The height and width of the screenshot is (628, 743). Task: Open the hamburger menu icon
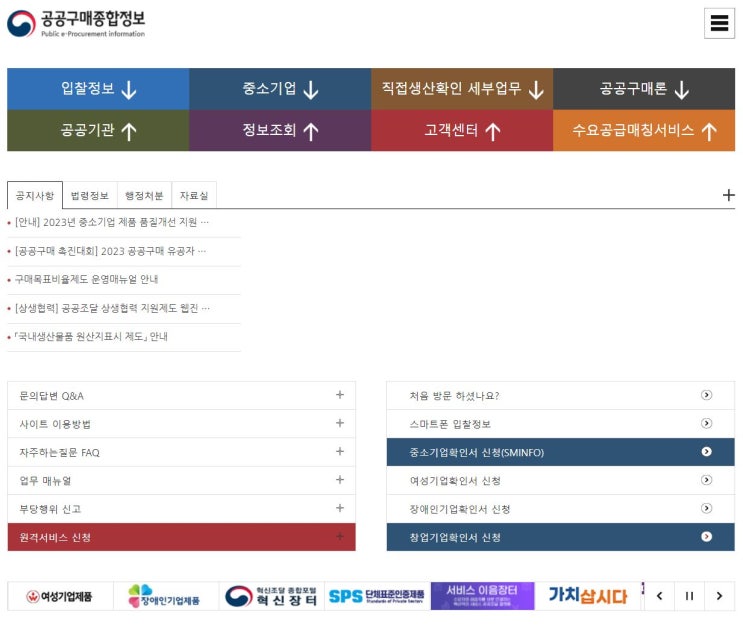tap(719, 23)
